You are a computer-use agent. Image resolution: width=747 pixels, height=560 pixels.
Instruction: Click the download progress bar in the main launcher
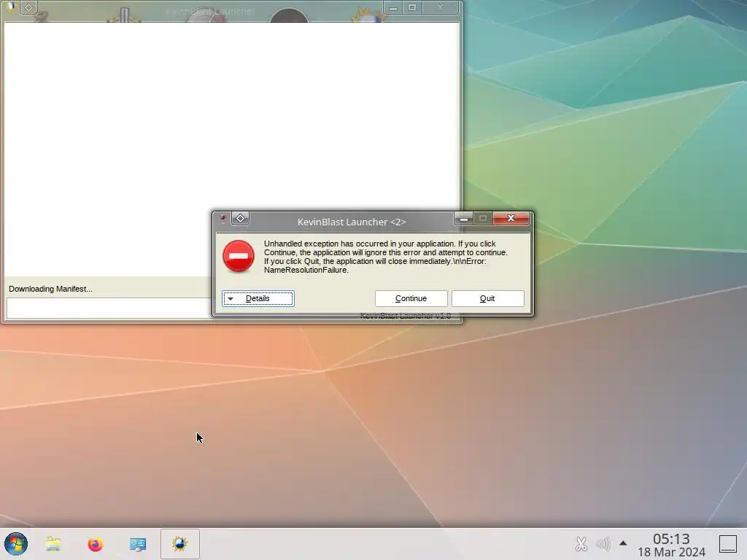coord(109,308)
